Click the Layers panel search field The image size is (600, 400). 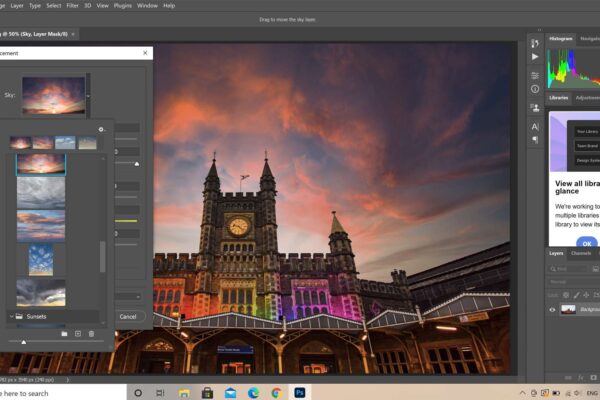coord(568,269)
